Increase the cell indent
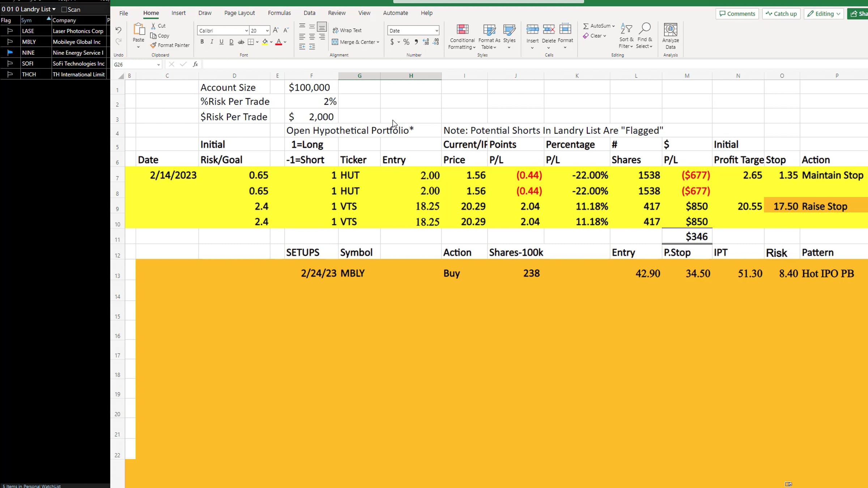 tap(312, 47)
